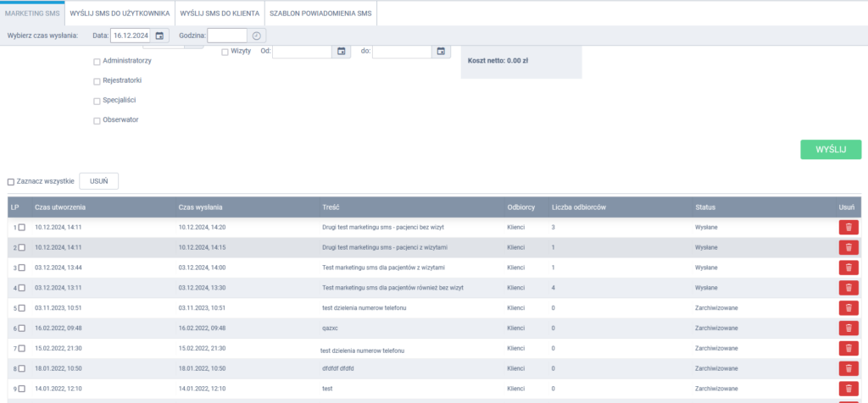Select the Obserwator recipient checkbox

[97, 120]
